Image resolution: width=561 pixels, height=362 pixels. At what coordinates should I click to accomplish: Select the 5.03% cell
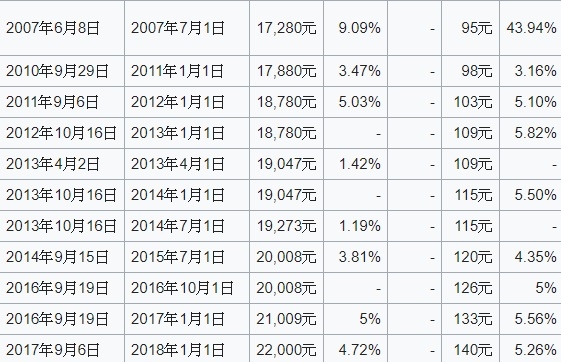pyautogui.click(x=355, y=102)
